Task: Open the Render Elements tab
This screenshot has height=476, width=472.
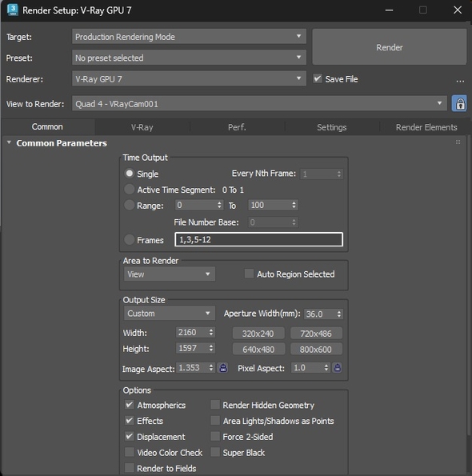Action: 426,127
